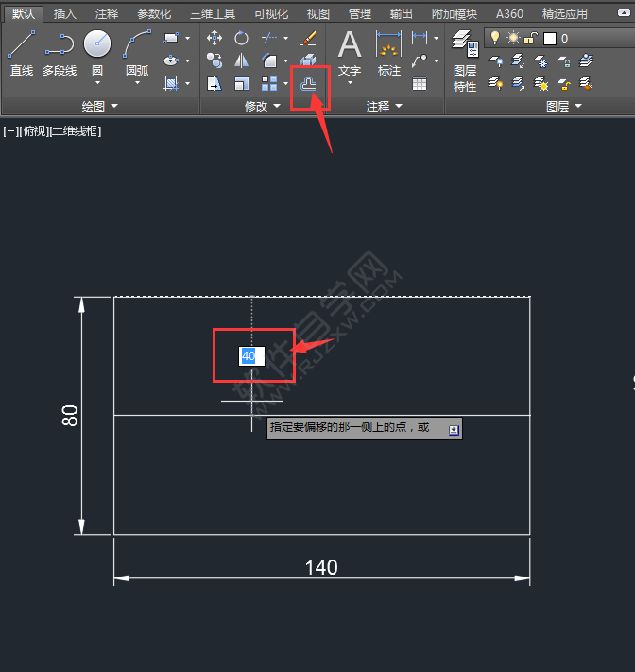Expand the 圆 circle options arrow

click(x=97, y=83)
